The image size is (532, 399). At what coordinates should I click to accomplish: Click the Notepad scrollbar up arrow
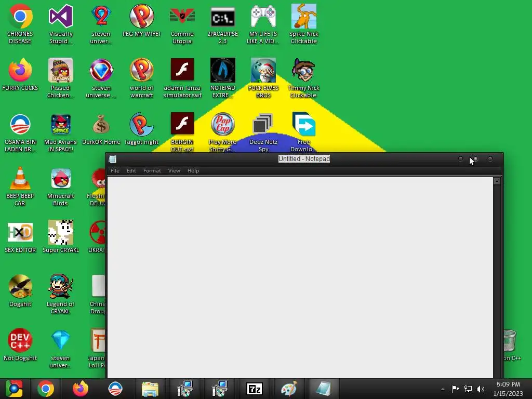[497, 181]
